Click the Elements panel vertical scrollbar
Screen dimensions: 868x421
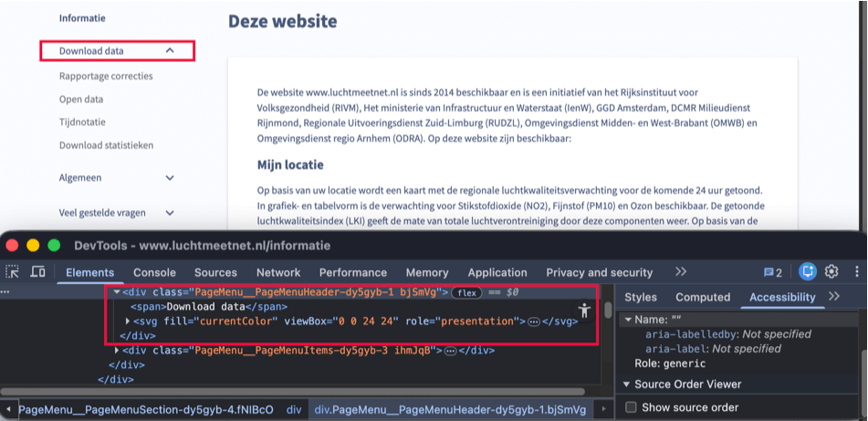pyautogui.click(x=609, y=310)
